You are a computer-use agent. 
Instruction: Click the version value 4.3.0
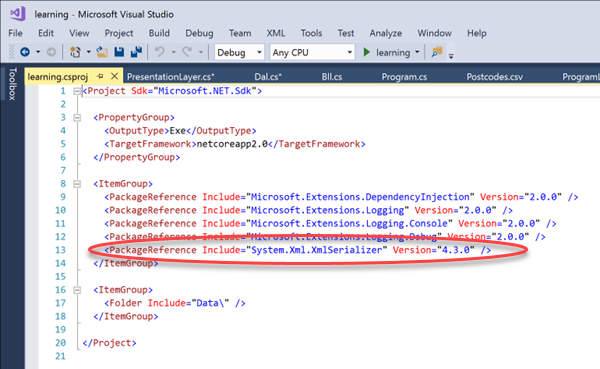(x=456, y=250)
